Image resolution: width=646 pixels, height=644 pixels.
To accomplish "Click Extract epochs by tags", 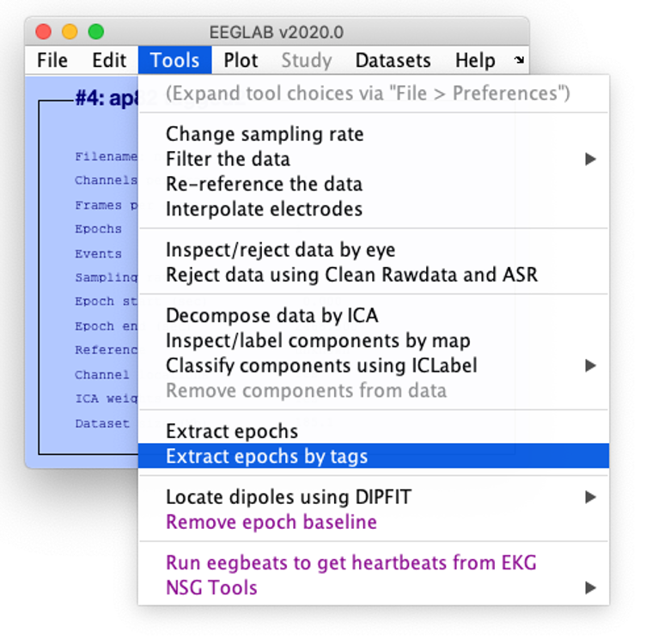I will 266,457.
